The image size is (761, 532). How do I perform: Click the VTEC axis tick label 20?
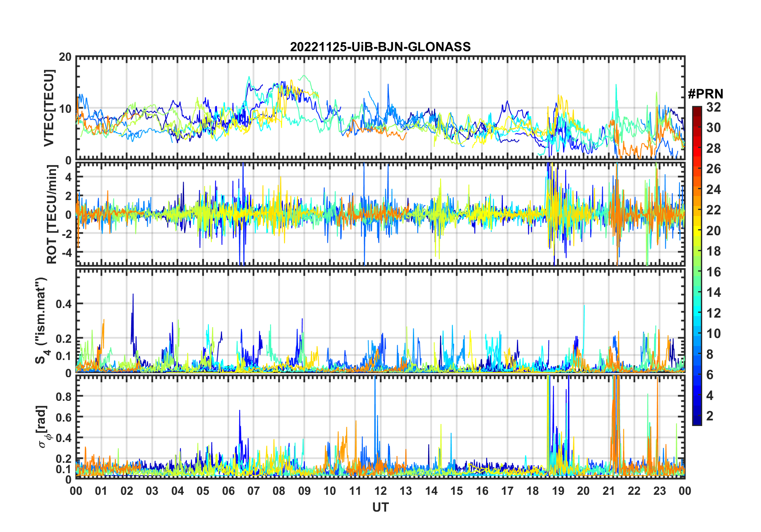tap(65, 57)
